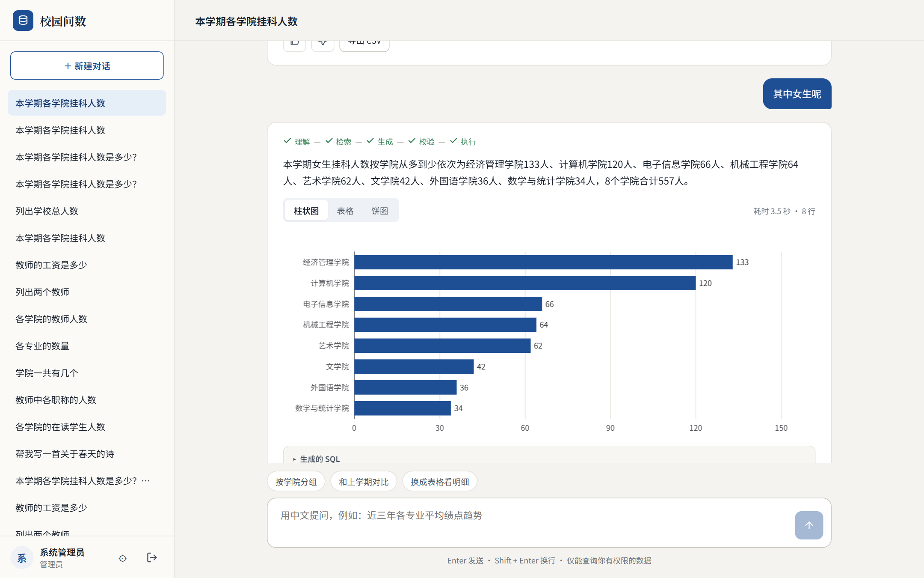The width and height of the screenshot is (924, 578).
Task: Choose the 按学院分组 suggestion chip
Action: point(296,482)
